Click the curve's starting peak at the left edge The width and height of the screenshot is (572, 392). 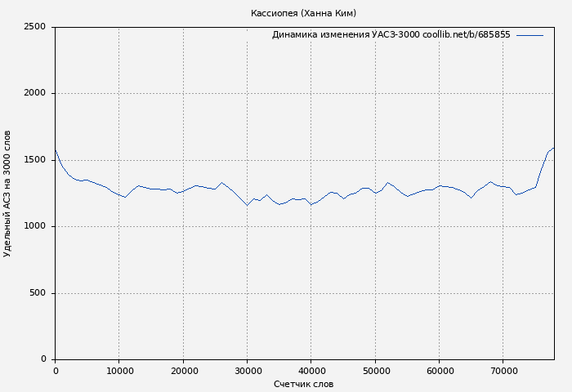[56, 151]
